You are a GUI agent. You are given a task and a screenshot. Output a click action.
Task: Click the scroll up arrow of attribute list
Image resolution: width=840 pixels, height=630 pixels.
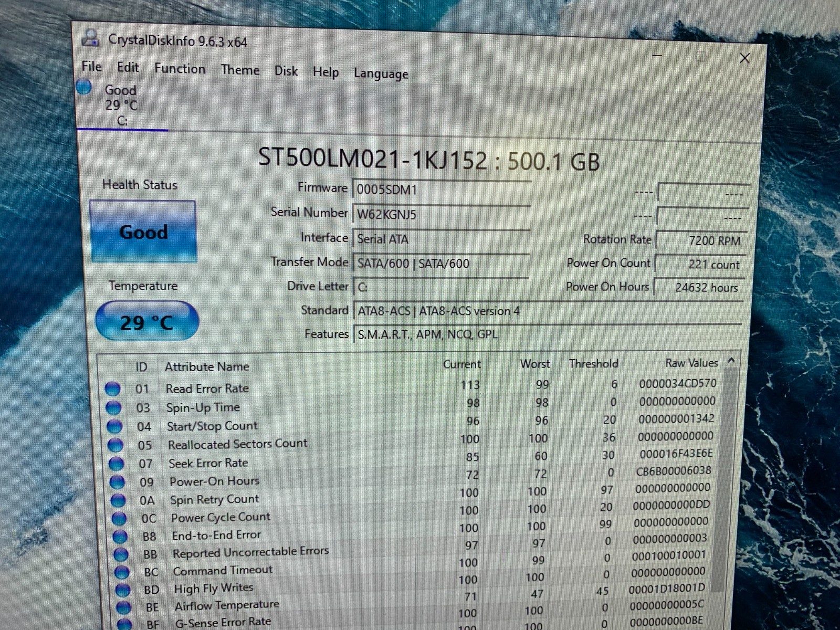[x=731, y=361]
